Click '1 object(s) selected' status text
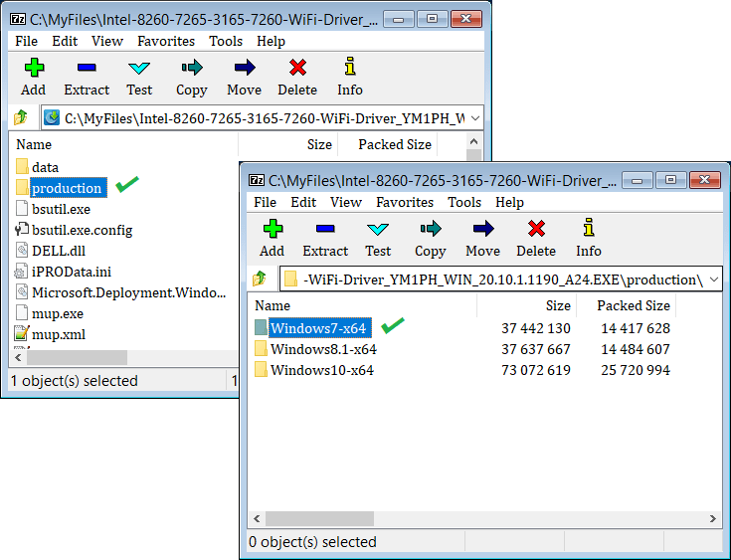Image resolution: width=731 pixels, height=560 pixels. 74,381
